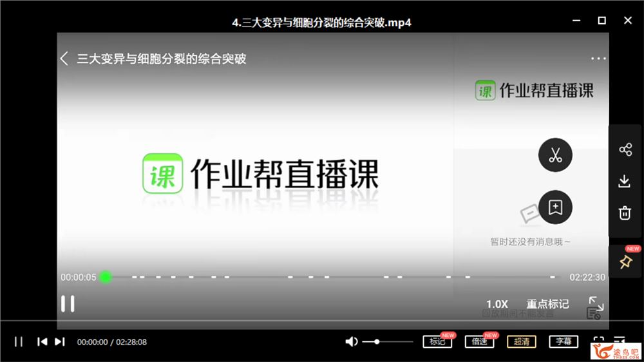Skip to the next video
The image size is (644, 362).
coord(59,341)
